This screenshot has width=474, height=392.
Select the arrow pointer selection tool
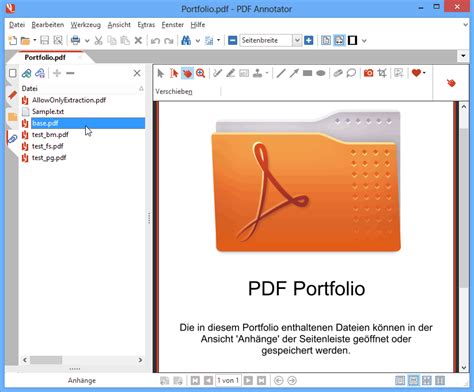click(x=161, y=73)
